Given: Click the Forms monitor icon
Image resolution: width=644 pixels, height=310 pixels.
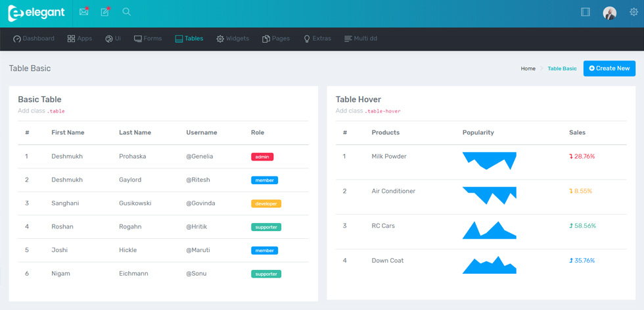Looking at the screenshot, I should 138,39.
